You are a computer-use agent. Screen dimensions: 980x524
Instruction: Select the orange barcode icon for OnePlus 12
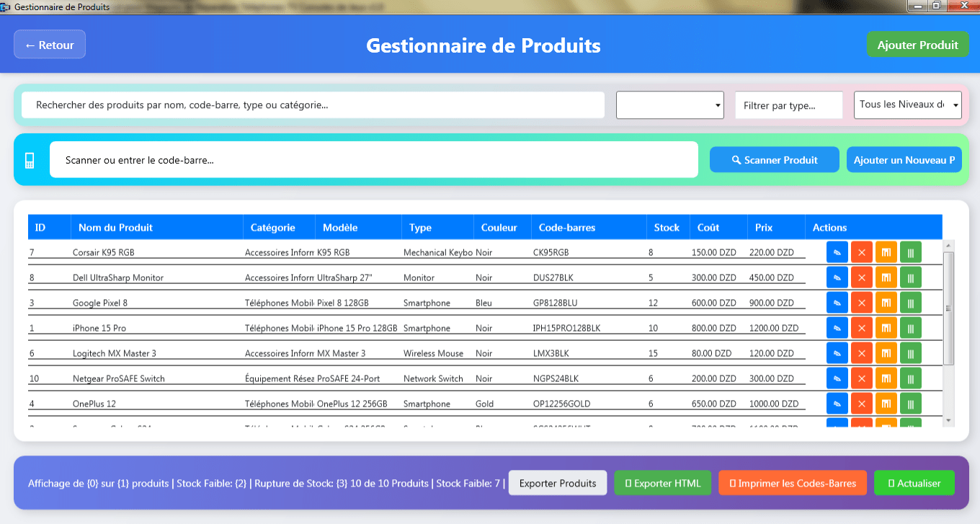pyautogui.click(x=886, y=403)
